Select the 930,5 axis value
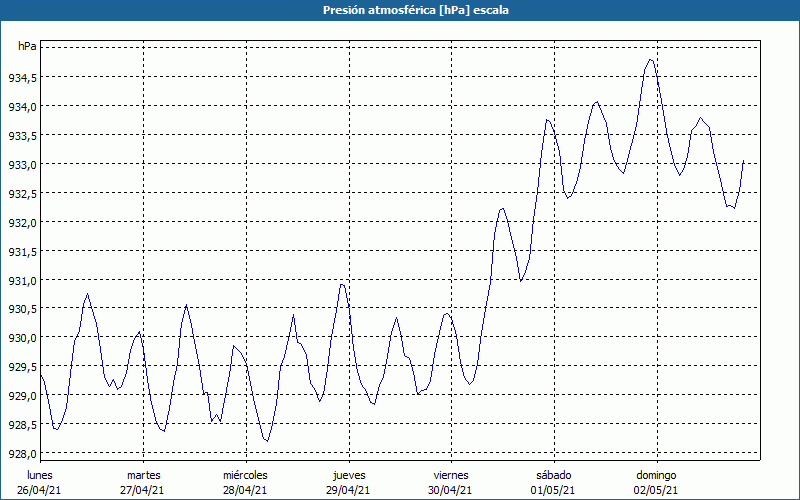Screen dimensions: 800x500 tap(22, 309)
